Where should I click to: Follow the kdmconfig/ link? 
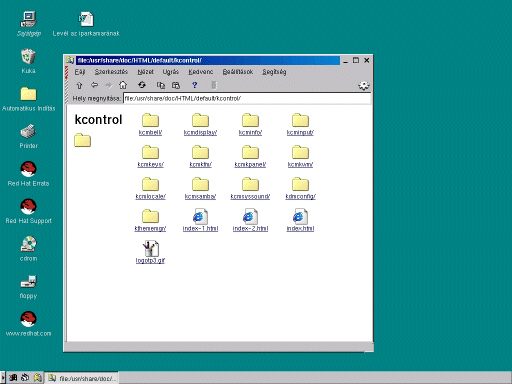pos(300,197)
